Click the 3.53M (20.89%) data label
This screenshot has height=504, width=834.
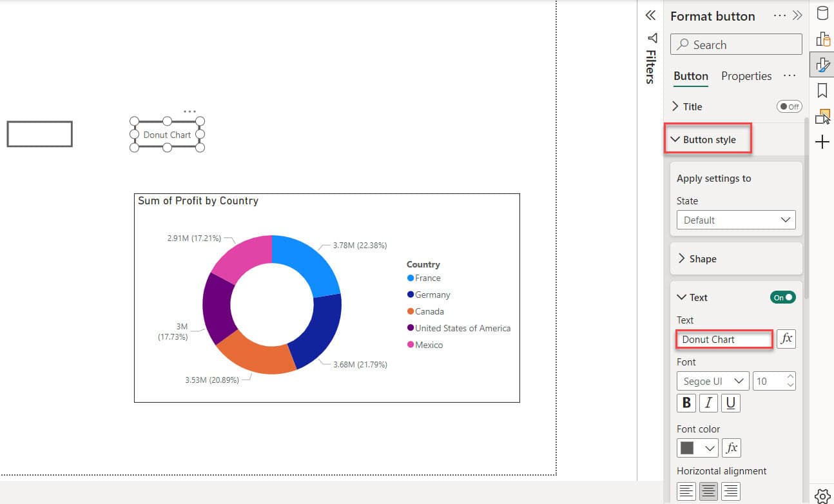212,380
